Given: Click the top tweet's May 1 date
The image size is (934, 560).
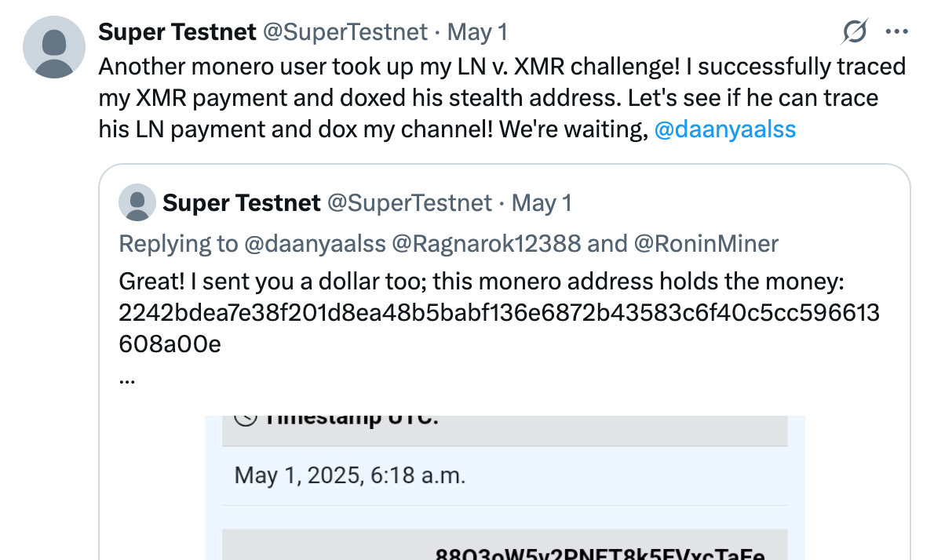Looking at the screenshot, I should click(477, 32).
